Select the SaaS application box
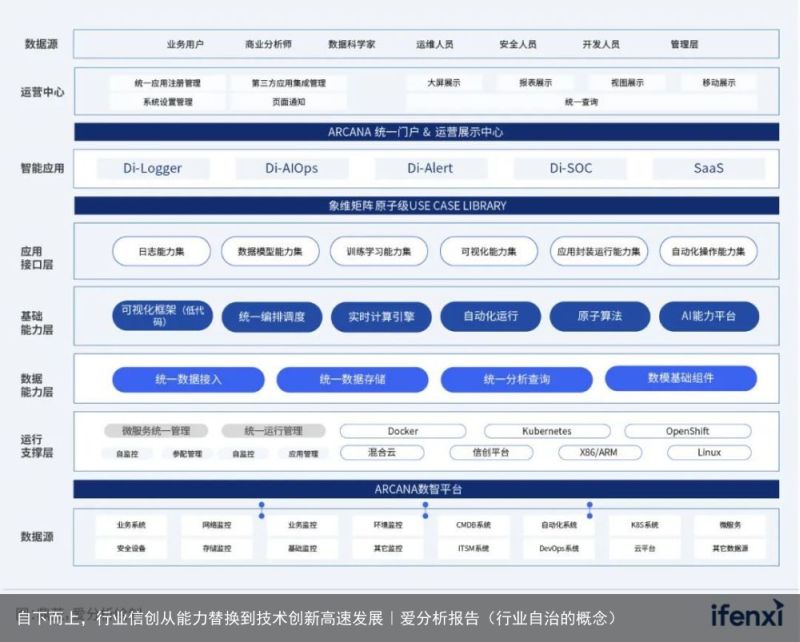 click(709, 168)
